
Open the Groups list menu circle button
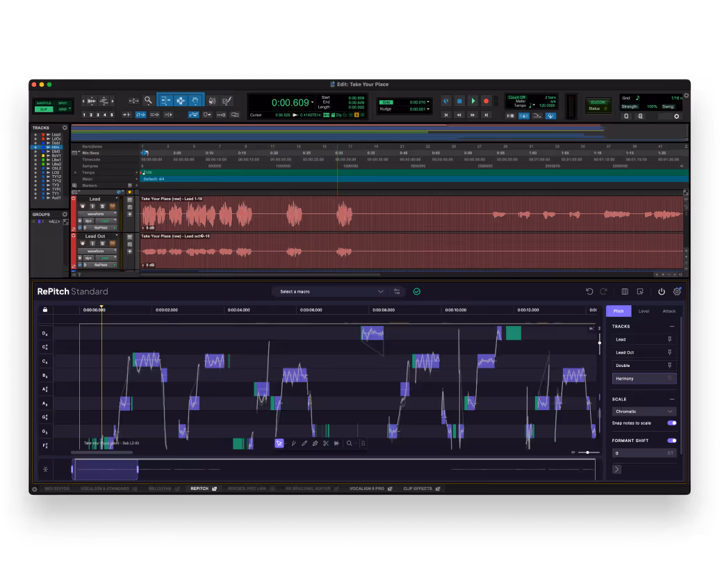click(x=65, y=214)
